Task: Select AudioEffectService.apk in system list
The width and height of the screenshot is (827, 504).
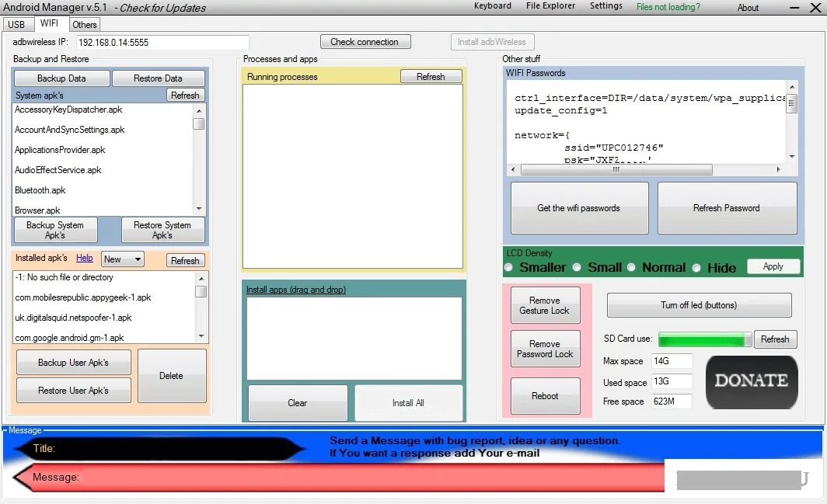Action: (x=58, y=170)
